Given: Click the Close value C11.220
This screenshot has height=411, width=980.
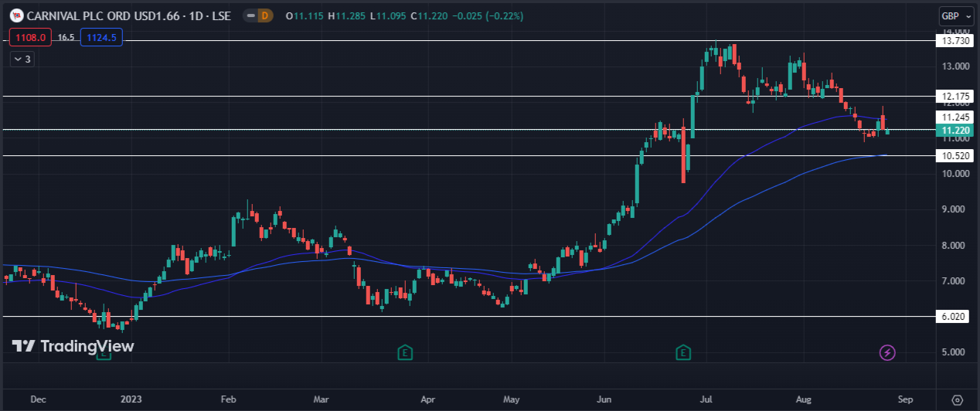Looking at the screenshot, I should pyautogui.click(x=429, y=16).
